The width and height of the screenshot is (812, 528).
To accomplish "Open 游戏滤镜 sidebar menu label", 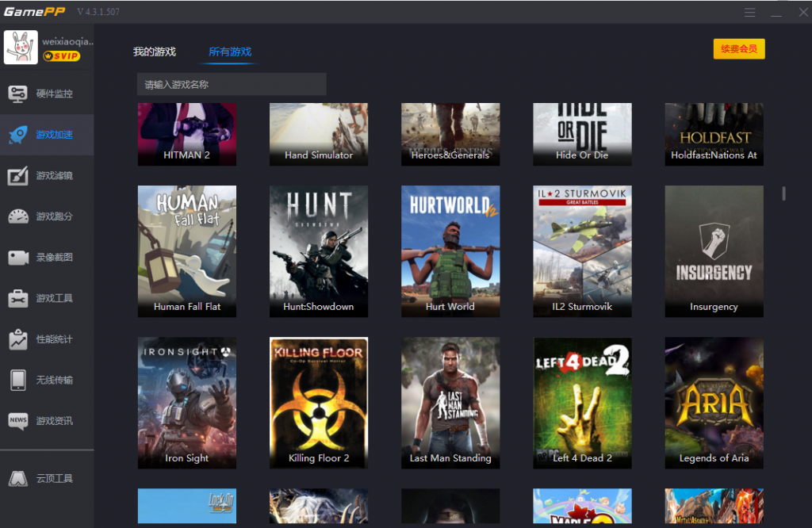I will tap(55, 175).
